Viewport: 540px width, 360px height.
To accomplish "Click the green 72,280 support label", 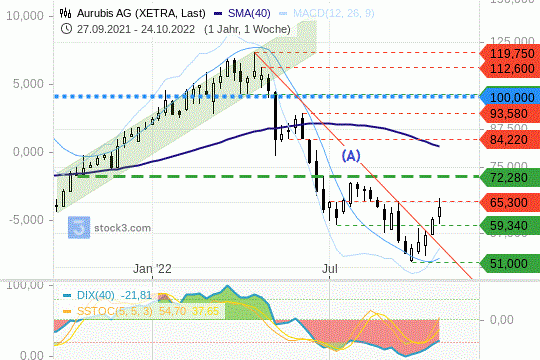I will (510, 177).
